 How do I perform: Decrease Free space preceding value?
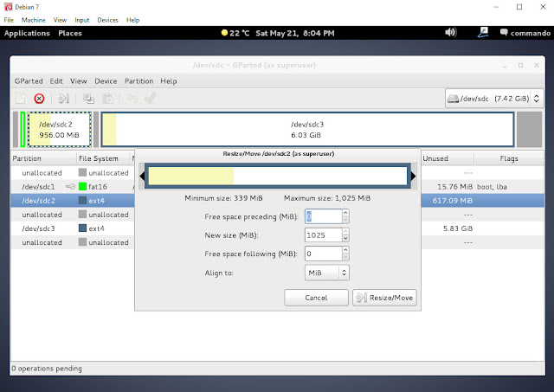coord(345,220)
